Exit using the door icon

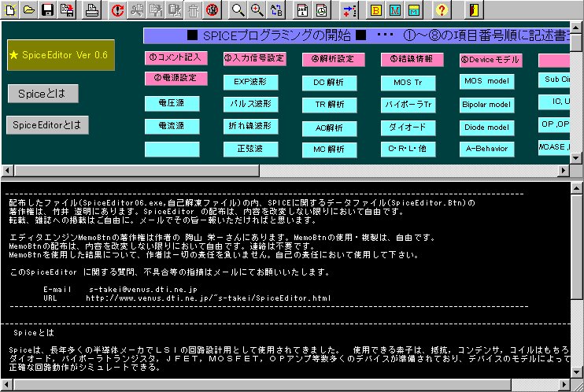click(x=474, y=10)
